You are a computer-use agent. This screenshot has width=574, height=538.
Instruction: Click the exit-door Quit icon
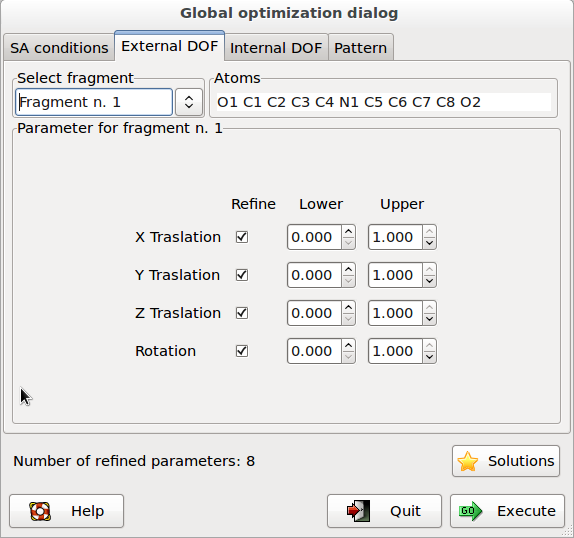(x=358, y=511)
